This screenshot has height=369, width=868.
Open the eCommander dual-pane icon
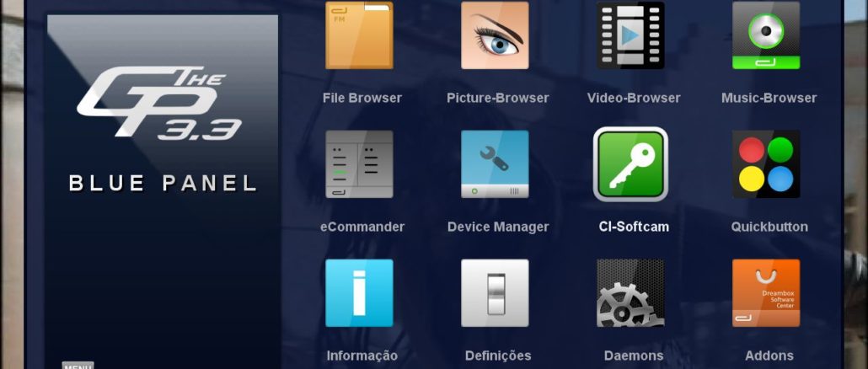point(359,164)
